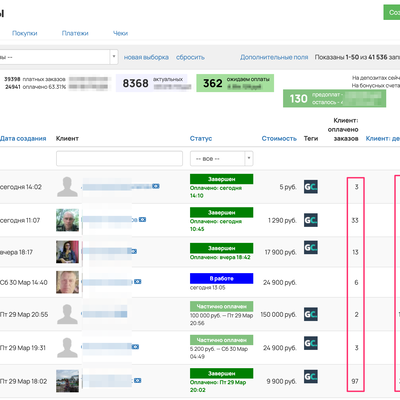Click the 'Завершен' status in the сегодня 11:07 row
The height and width of the screenshot is (400, 400).
[x=222, y=212]
